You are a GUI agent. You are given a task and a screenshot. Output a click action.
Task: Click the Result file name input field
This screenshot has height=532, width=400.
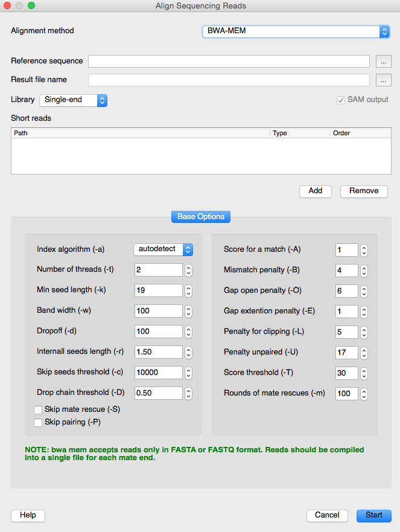[229, 80]
